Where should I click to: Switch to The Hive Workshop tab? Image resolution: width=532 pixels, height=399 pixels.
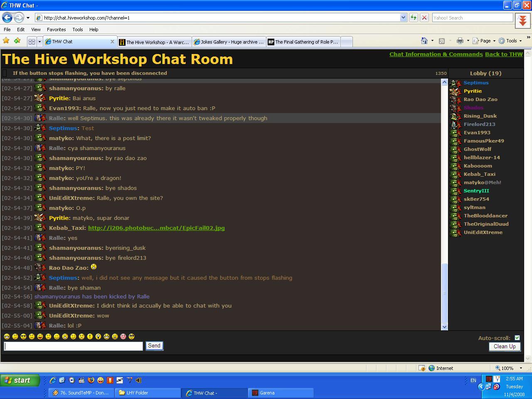(x=154, y=42)
